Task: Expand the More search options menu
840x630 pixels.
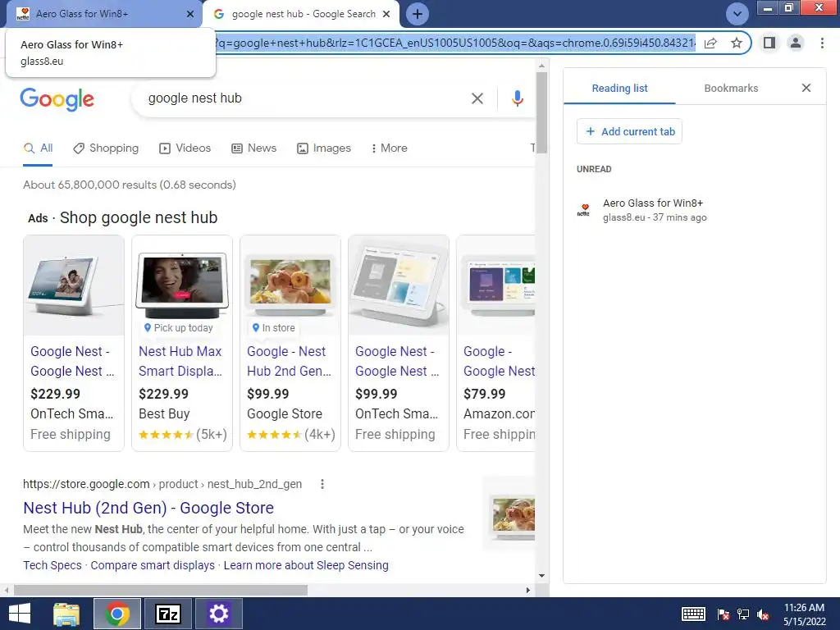Action: click(390, 148)
